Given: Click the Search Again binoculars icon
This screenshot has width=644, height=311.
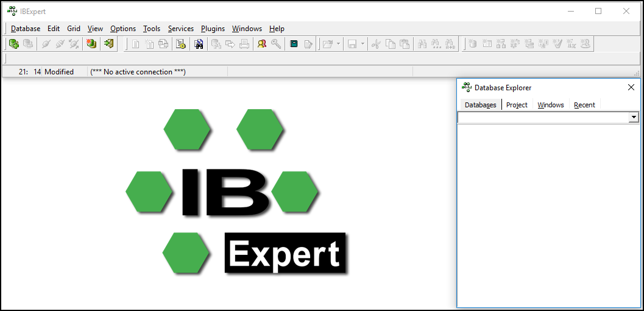Looking at the screenshot, I should [437, 44].
